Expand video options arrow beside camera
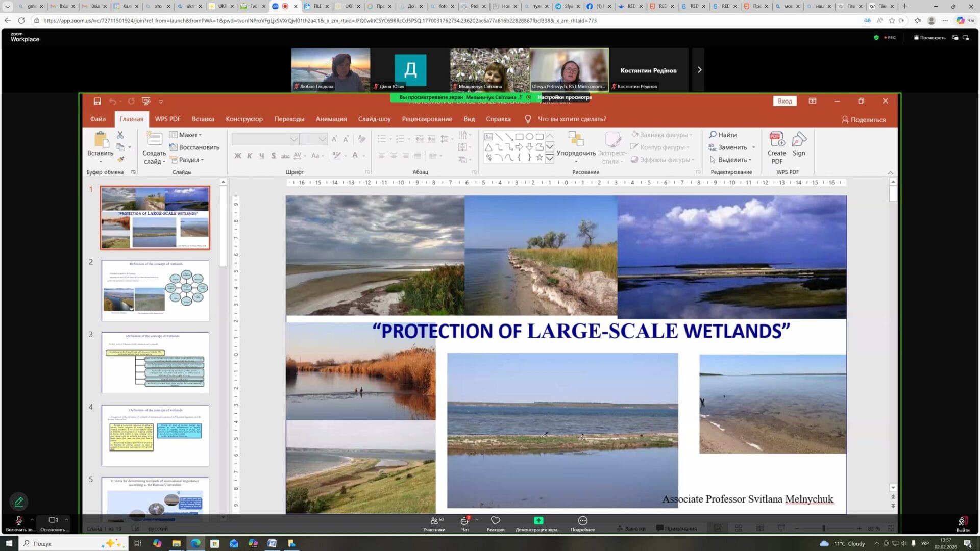 click(x=66, y=520)
